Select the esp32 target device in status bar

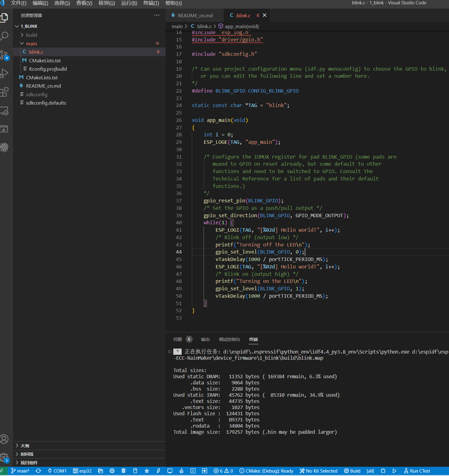pos(82,471)
